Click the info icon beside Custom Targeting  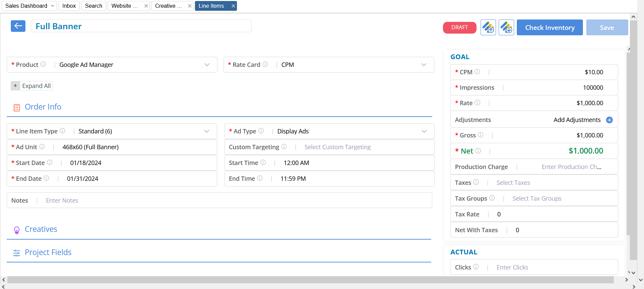284,147
